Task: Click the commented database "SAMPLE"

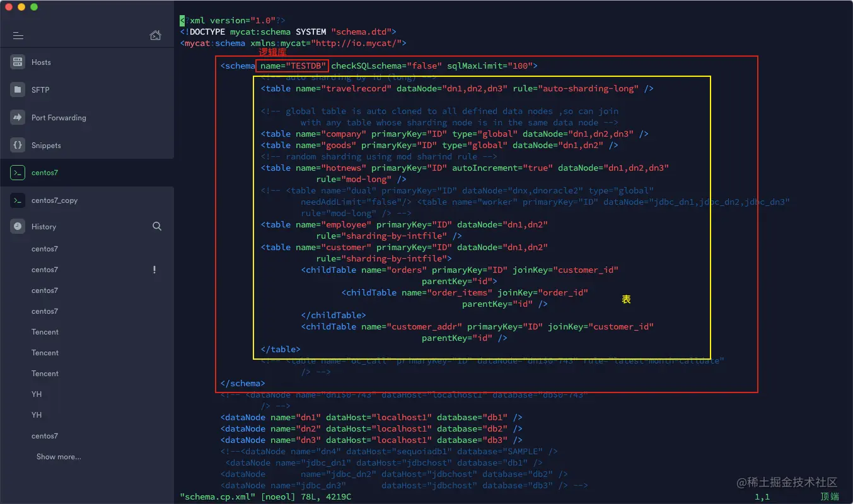Action: coord(523,451)
